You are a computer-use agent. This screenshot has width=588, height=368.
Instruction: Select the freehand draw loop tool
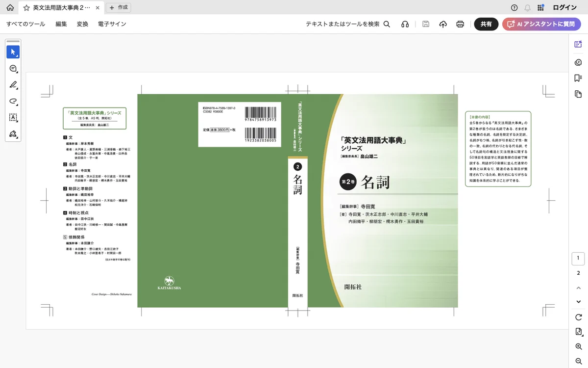[13, 101]
